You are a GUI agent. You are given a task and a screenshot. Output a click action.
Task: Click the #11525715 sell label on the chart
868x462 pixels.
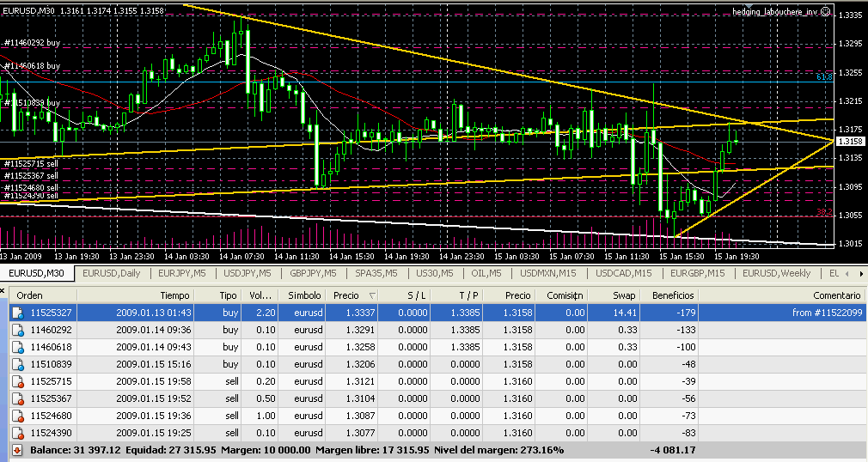click(x=32, y=162)
